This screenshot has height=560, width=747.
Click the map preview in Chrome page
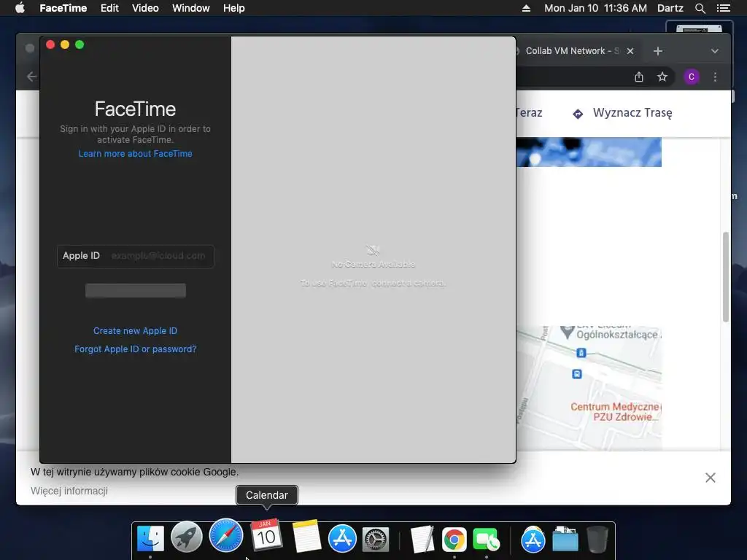pyautogui.click(x=589, y=388)
